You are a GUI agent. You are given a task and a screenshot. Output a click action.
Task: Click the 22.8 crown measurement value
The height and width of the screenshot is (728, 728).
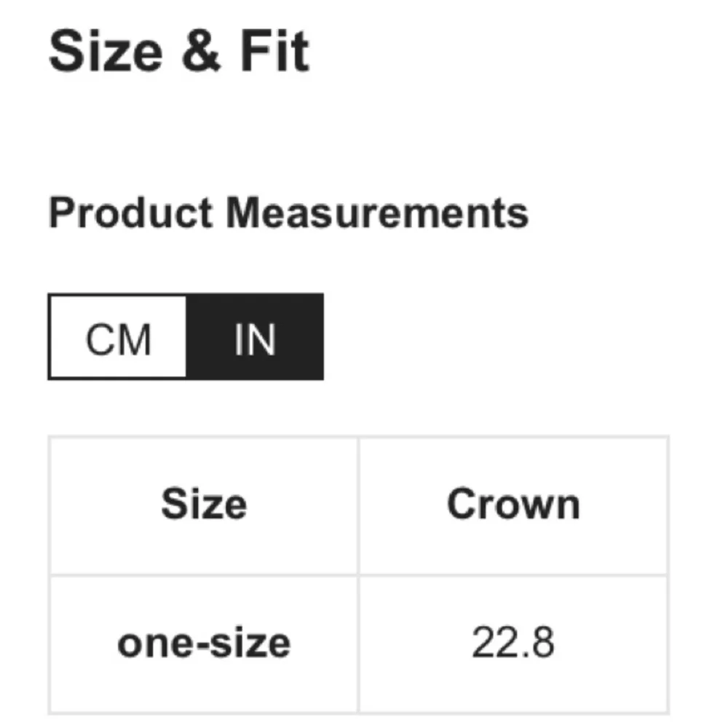(x=513, y=643)
